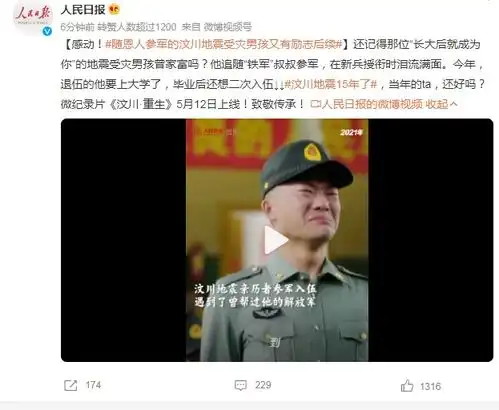The image size is (499, 410).
Task: Open hashtag #随恩人参军的汶川地震受灾男孩又有励志后续#
Action: 224,44
